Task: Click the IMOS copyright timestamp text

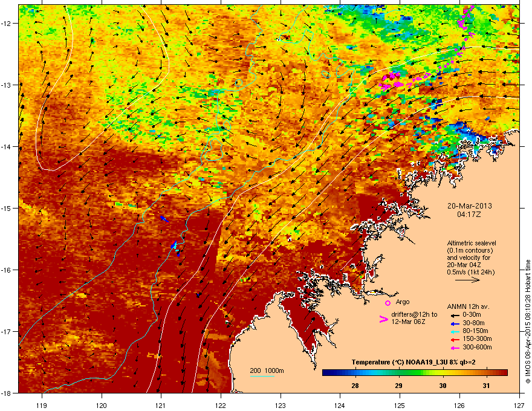Action: tap(528, 322)
